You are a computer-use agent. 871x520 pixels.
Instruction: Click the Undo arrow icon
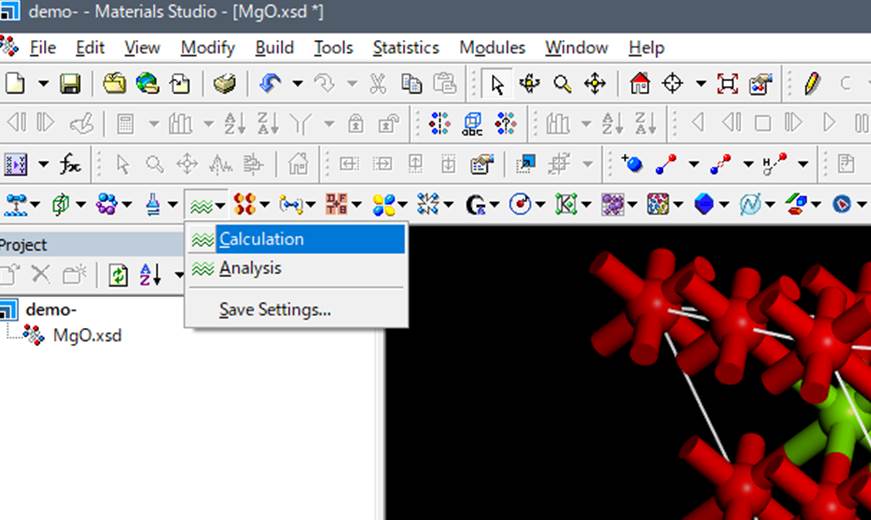point(270,84)
